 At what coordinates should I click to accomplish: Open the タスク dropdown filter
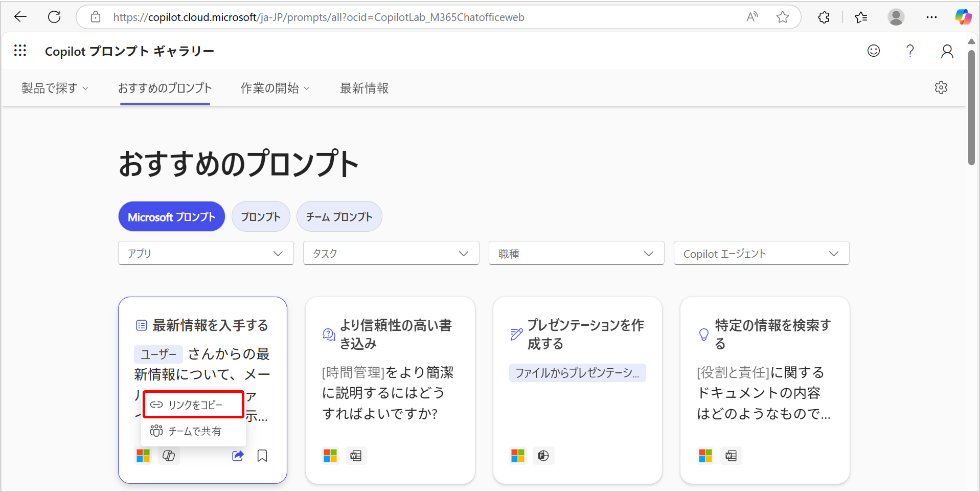point(391,254)
